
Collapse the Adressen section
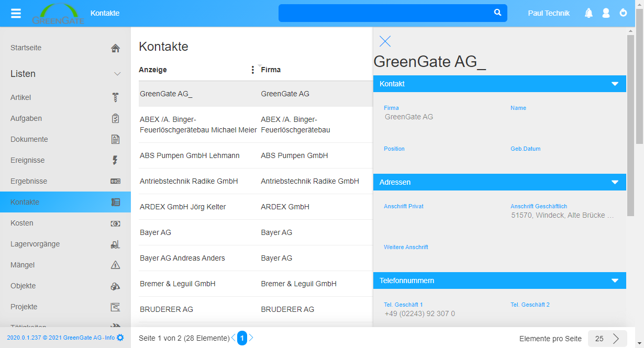(x=615, y=182)
